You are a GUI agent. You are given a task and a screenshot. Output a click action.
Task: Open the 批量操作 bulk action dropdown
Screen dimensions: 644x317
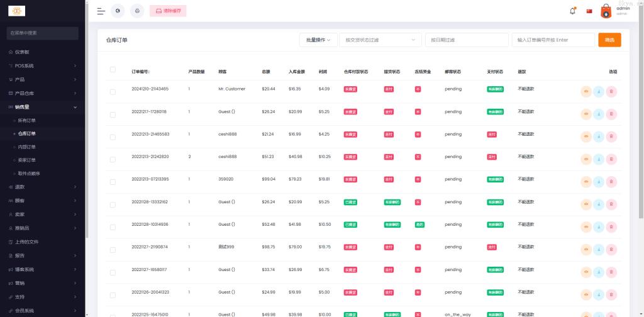click(x=318, y=40)
